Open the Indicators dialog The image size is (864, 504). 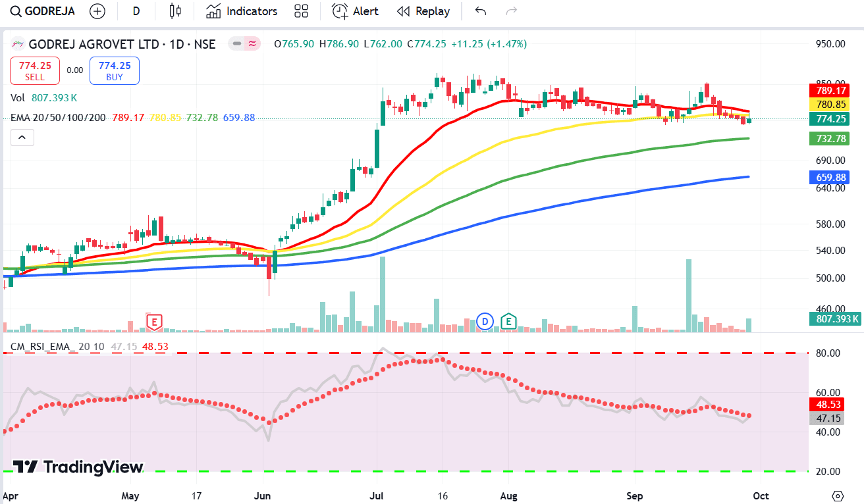pyautogui.click(x=241, y=11)
